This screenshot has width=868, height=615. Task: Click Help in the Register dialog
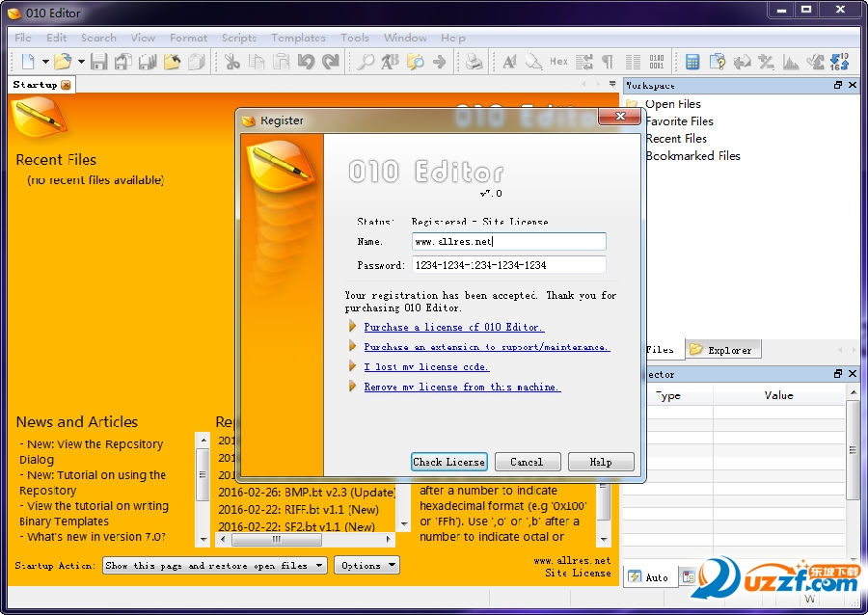(x=601, y=462)
